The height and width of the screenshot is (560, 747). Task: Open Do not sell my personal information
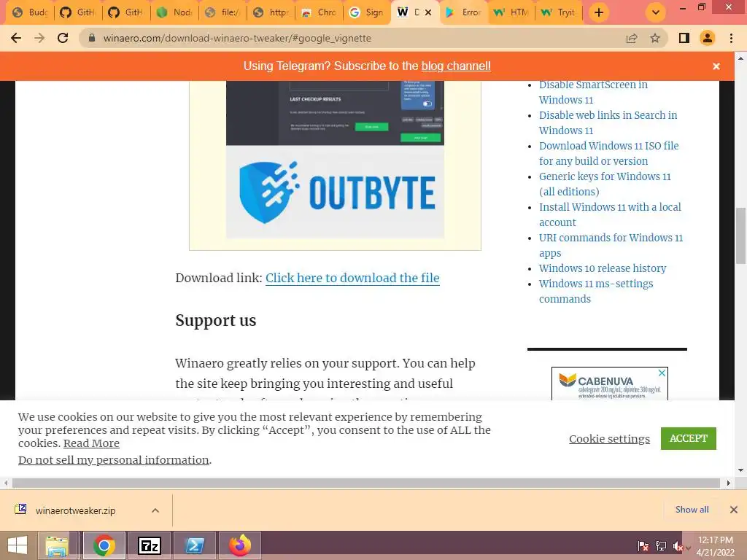click(x=113, y=460)
